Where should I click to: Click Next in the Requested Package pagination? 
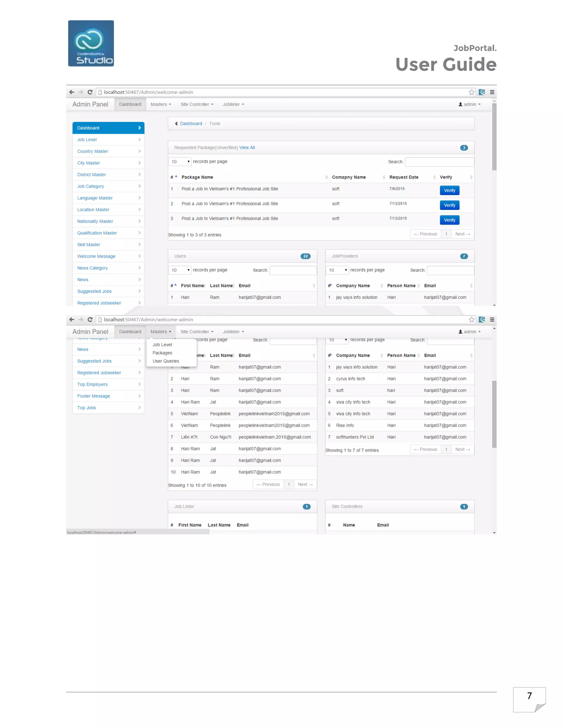click(463, 234)
